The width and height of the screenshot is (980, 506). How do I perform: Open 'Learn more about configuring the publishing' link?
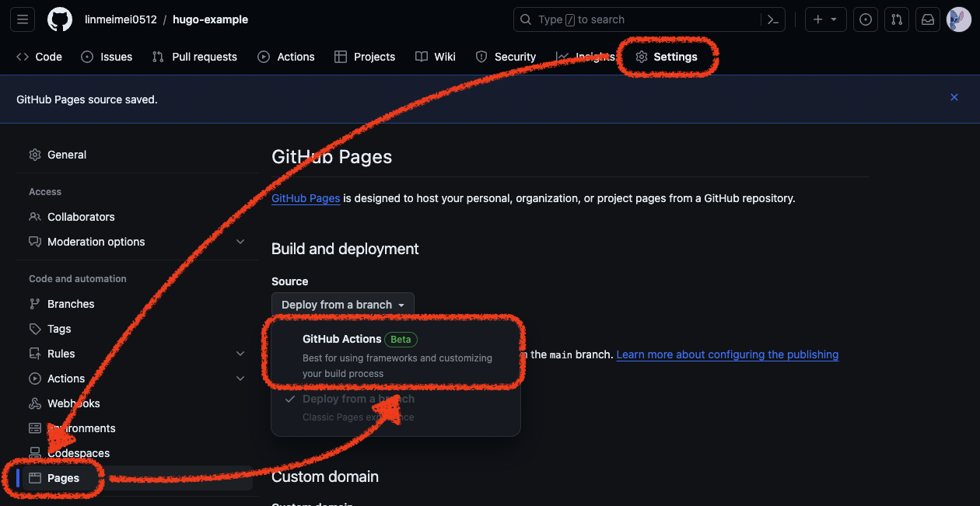[x=727, y=354]
